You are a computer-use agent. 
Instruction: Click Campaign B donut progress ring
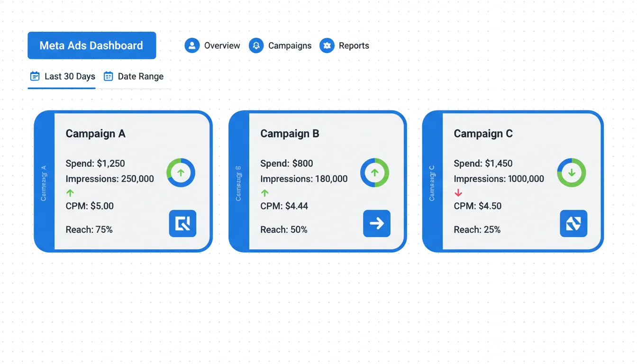click(374, 173)
